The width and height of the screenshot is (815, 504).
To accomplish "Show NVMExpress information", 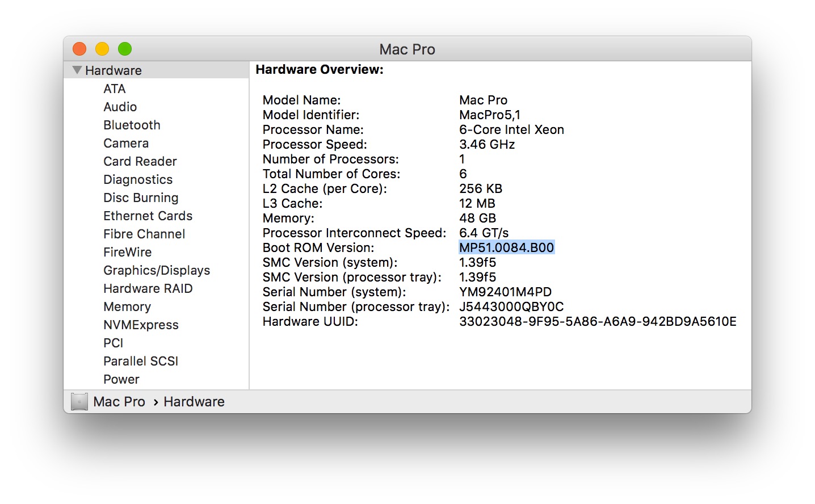I will (x=141, y=325).
